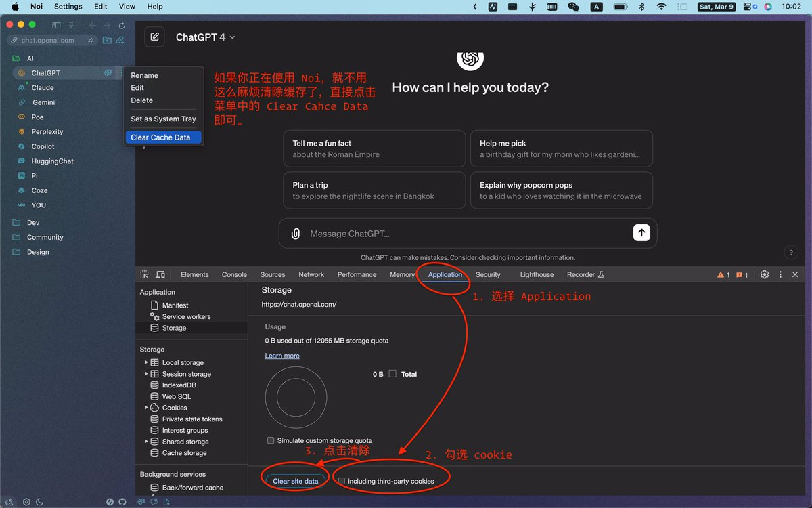
Task: Click the help question mark icon
Action: [x=791, y=252]
